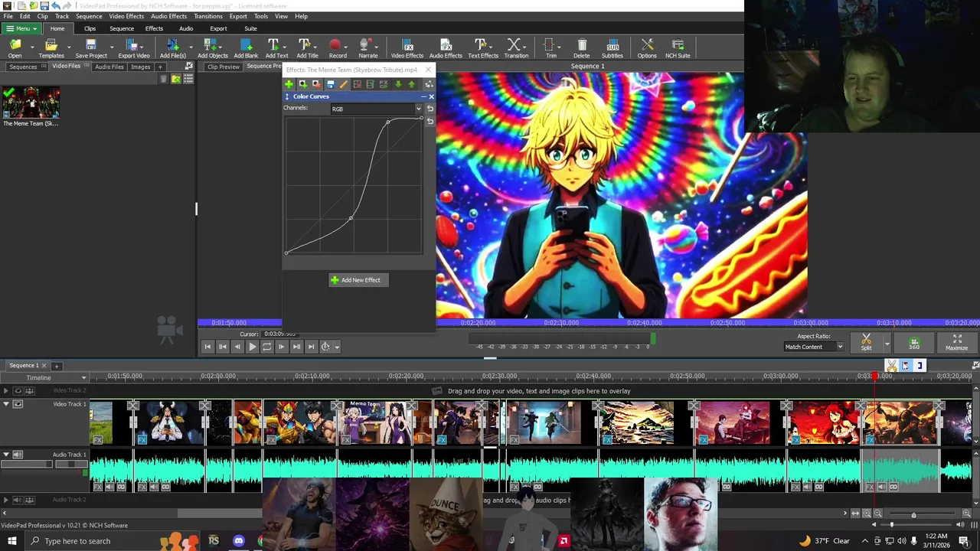The width and height of the screenshot is (980, 551).
Task: Click the Add Blank icon
Action: (246, 48)
